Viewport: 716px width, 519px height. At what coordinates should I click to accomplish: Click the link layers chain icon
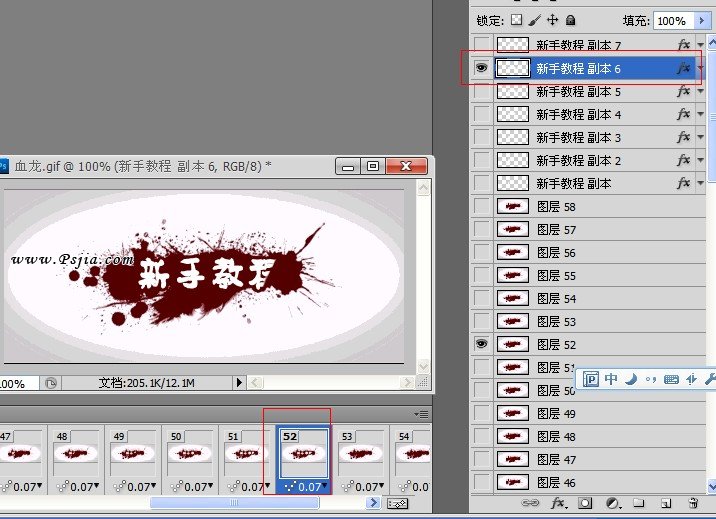[530, 503]
